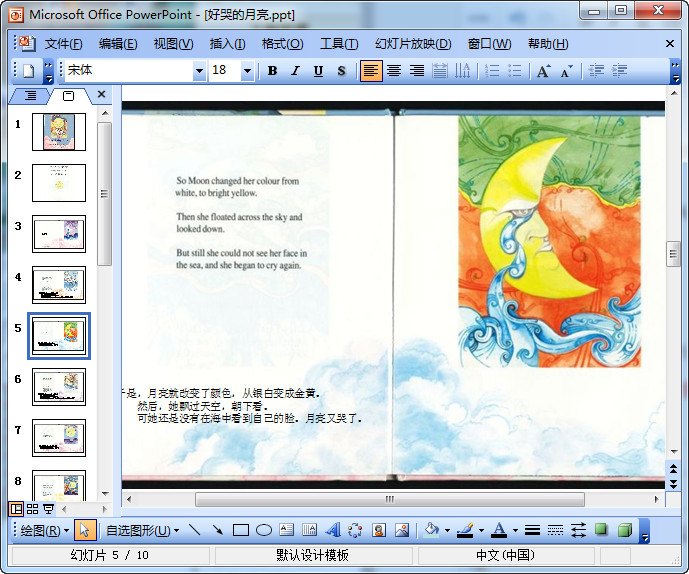
Task: Increase indent level icon
Action: pos(619,71)
